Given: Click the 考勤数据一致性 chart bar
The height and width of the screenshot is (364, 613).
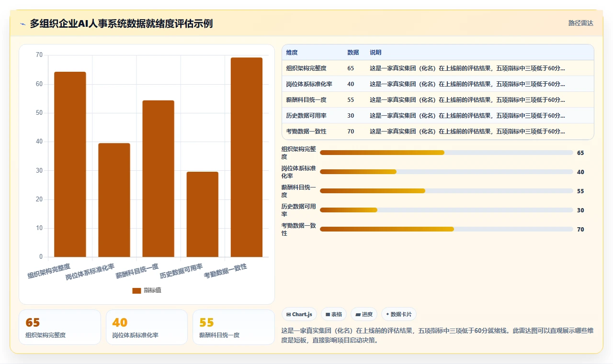Looking at the screenshot, I should coord(247,157).
